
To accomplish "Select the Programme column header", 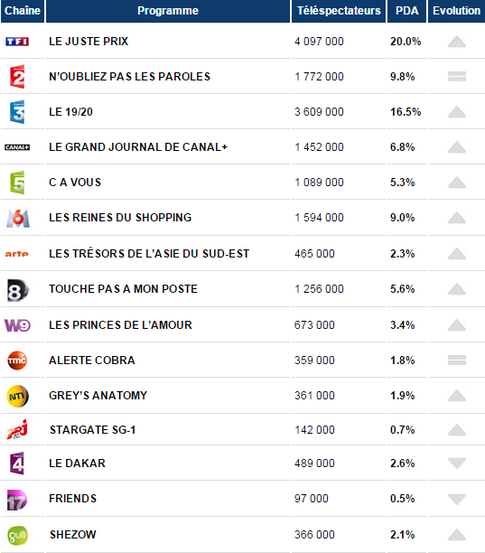I will click(168, 11).
